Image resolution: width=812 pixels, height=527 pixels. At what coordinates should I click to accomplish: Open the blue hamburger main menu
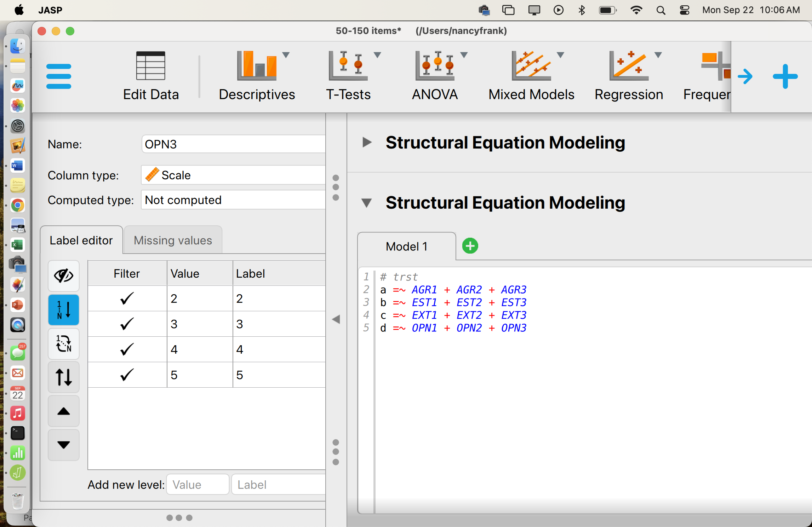(59, 76)
